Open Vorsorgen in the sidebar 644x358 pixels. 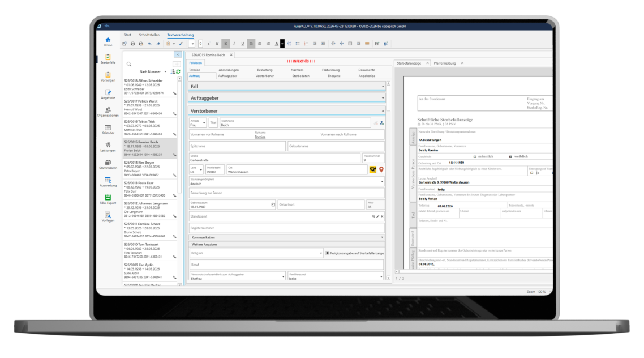coord(108,77)
